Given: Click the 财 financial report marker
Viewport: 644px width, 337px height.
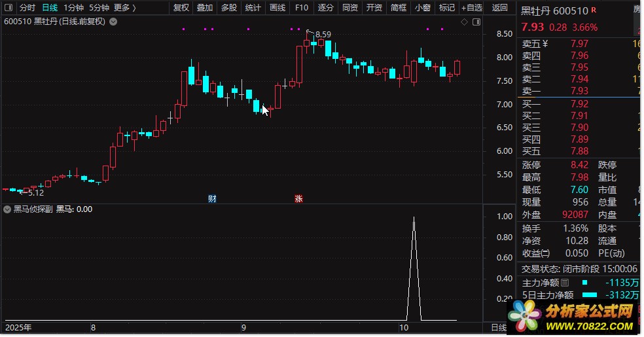Looking at the screenshot, I should click(x=212, y=199).
